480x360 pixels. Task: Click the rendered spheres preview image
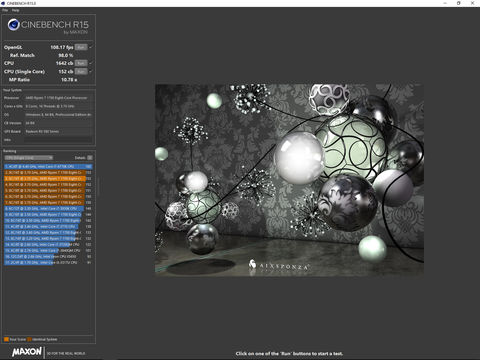coord(289,180)
